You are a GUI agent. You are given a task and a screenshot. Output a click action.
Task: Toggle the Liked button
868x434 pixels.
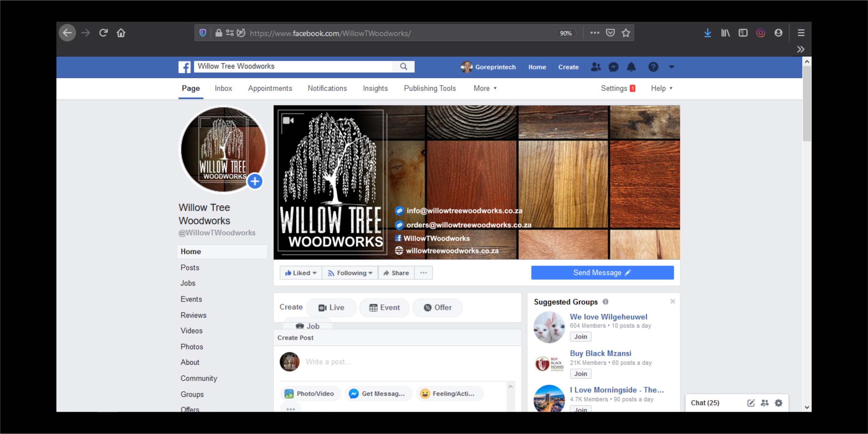[x=300, y=273]
